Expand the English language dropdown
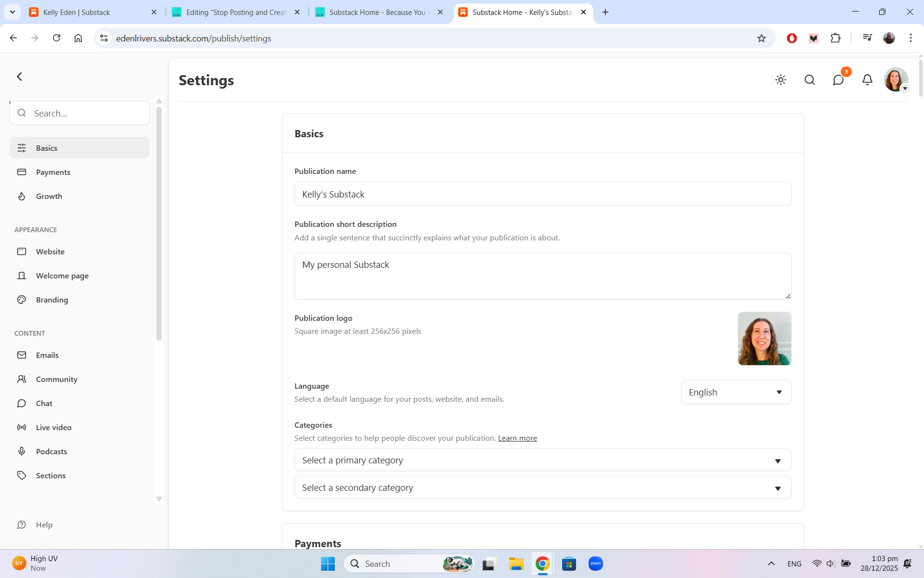The height and width of the screenshot is (578, 924). [736, 392]
